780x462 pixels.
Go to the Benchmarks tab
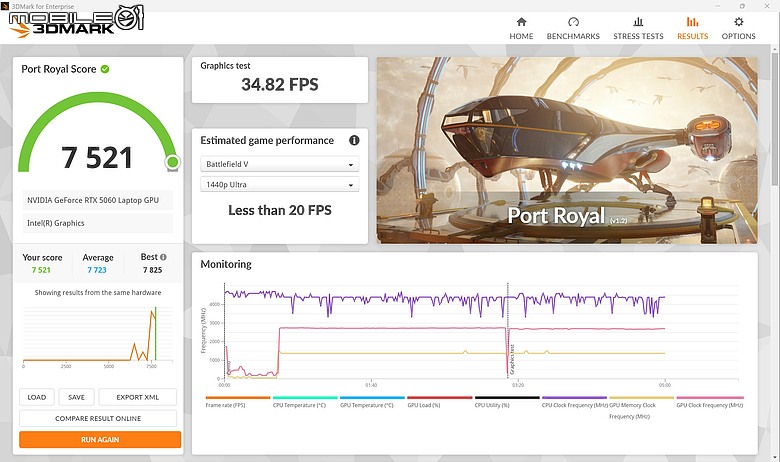pos(573,28)
